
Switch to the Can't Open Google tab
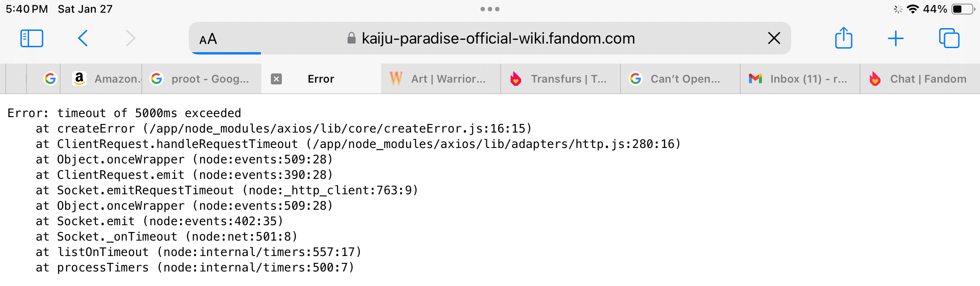tap(680, 79)
